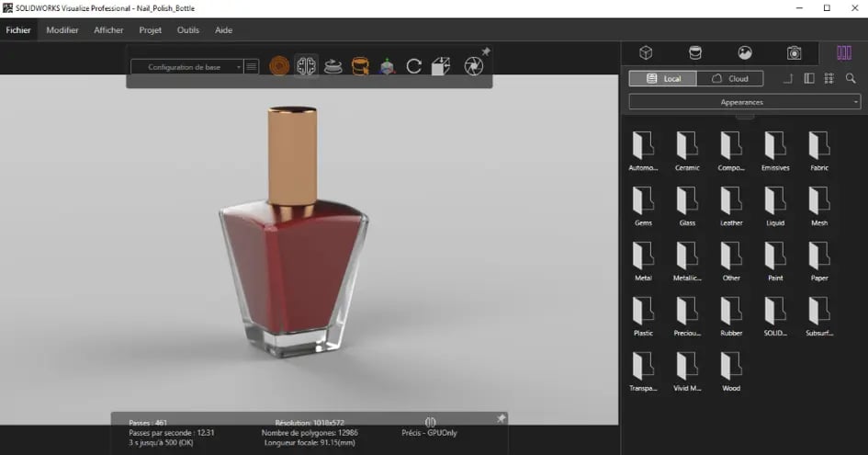Click the cube import arrows icon

click(x=441, y=66)
